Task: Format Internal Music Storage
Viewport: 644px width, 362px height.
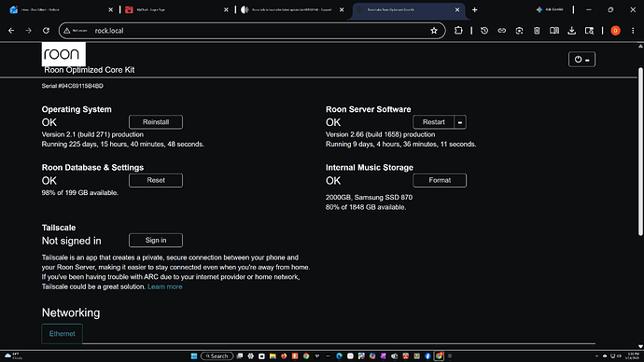Action: (x=440, y=180)
